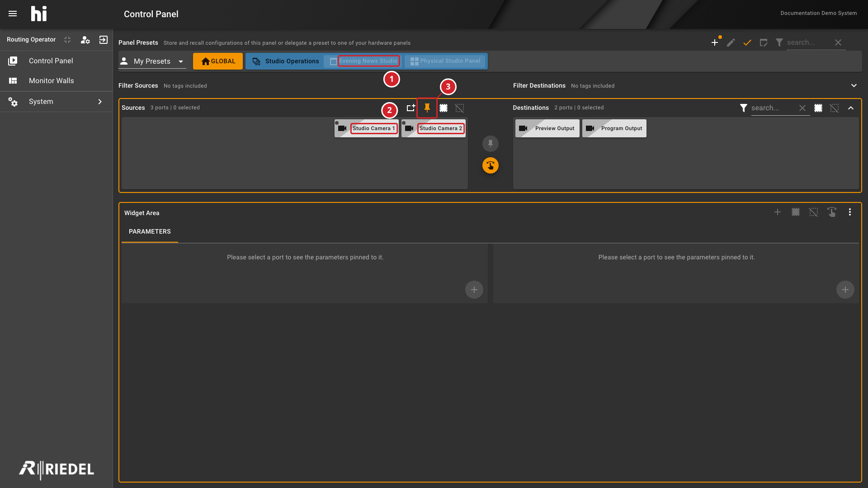Click the orange Take touch button
Screen dimensions: 868x488
[x=491, y=165]
